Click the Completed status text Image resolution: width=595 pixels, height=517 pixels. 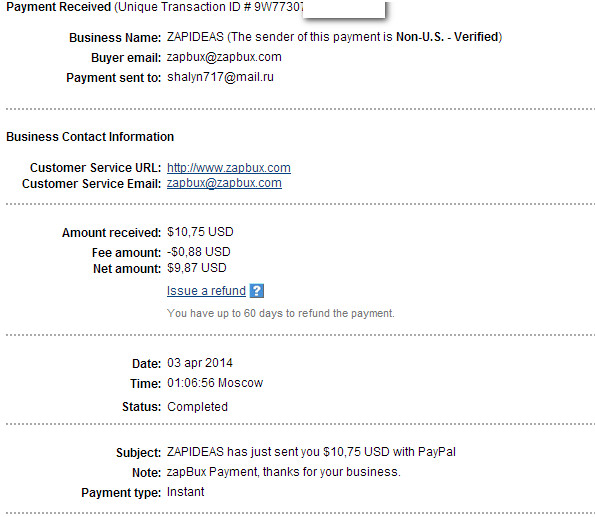(198, 407)
